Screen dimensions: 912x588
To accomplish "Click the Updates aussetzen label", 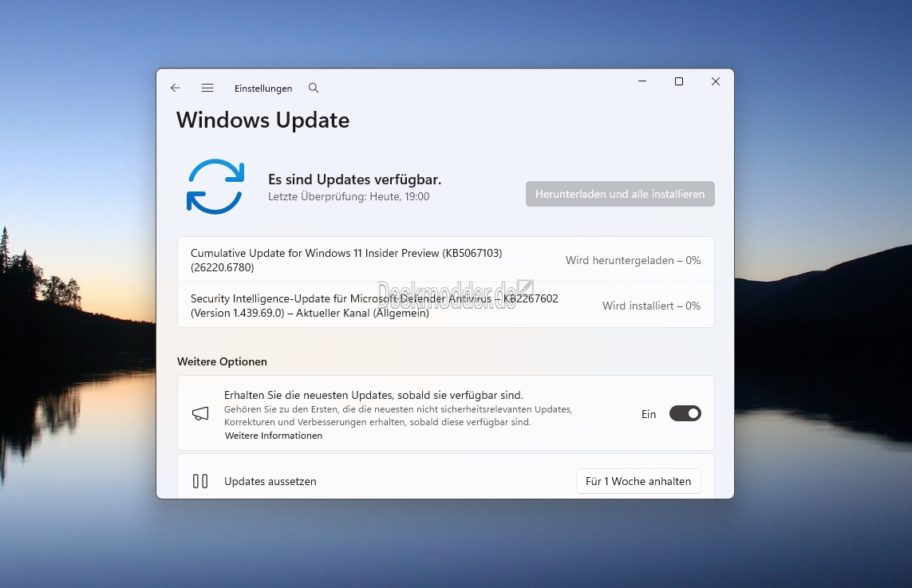I will pyautogui.click(x=270, y=481).
